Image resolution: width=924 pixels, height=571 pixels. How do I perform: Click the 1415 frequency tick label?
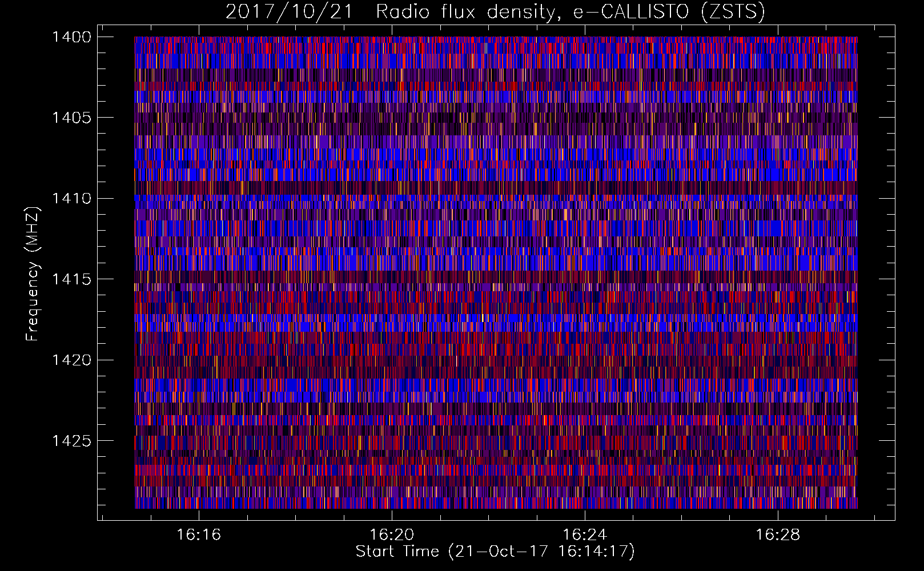pyautogui.click(x=71, y=279)
